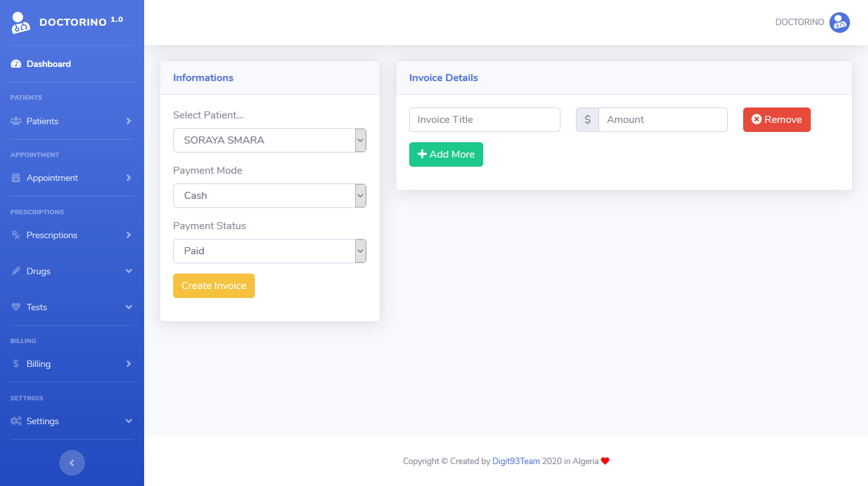Image resolution: width=868 pixels, height=486 pixels.
Task: Click the Appointment calendar icon
Action: [x=16, y=178]
